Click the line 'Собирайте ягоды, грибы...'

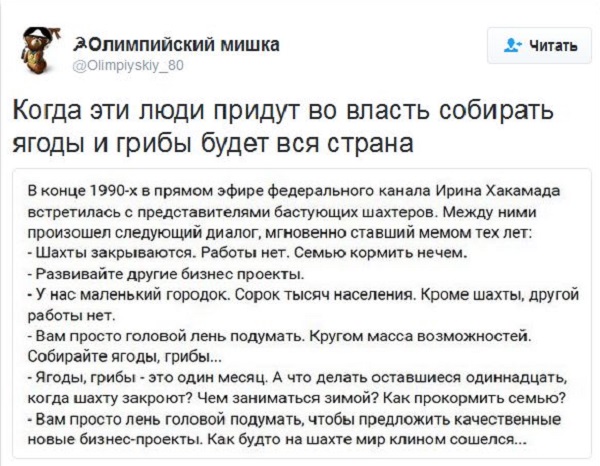[x=125, y=357]
